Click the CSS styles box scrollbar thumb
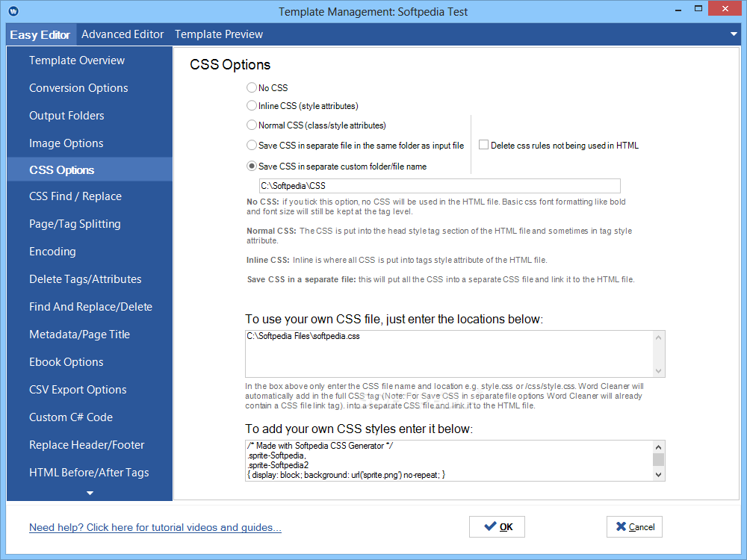The width and height of the screenshot is (747, 560). click(x=658, y=459)
